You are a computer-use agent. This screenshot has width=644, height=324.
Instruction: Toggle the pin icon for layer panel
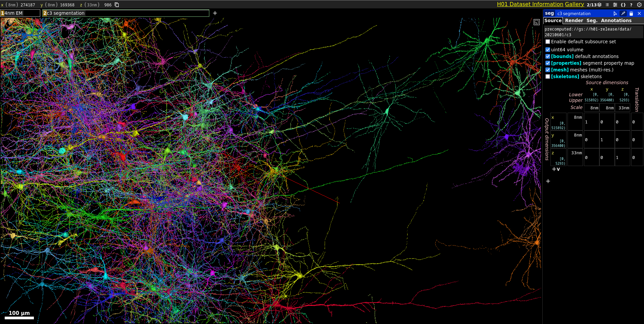click(x=623, y=13)
